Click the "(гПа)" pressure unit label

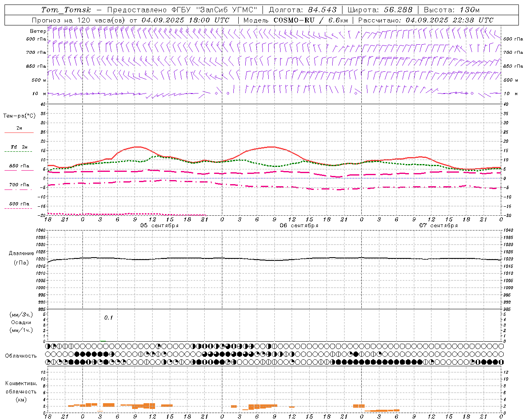click(x=21, y=263)
